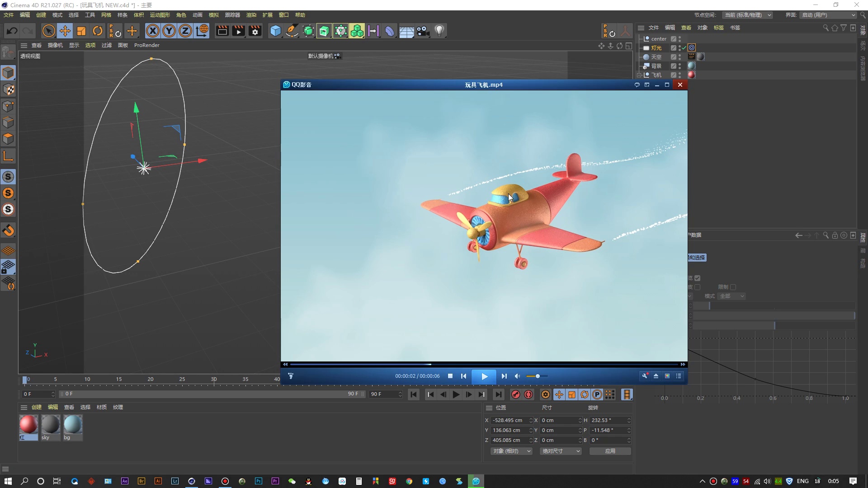
Task: Select the sky material thumbnail
Action: pos(50,425)
